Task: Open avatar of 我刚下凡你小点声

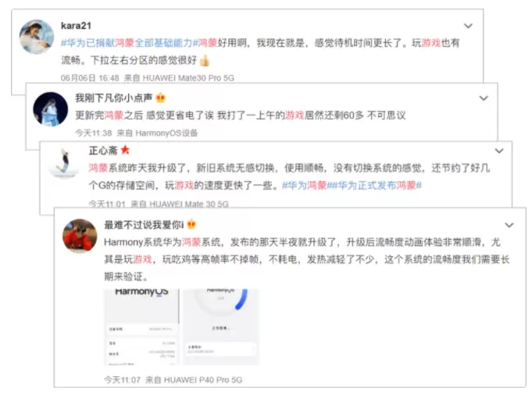Action: coord(50,109)
